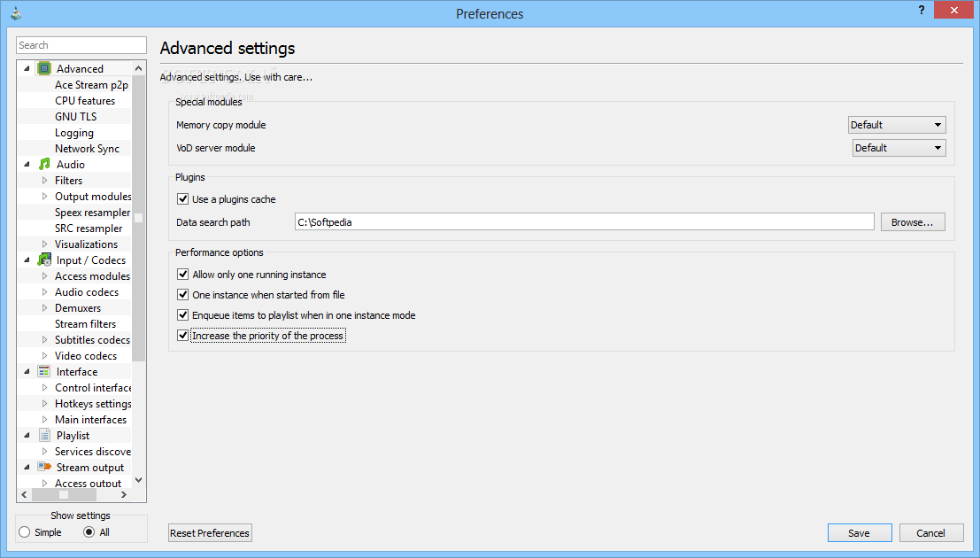The image size is (980, 558).
Task: Open Logging settings
Action: click(74, 133)
